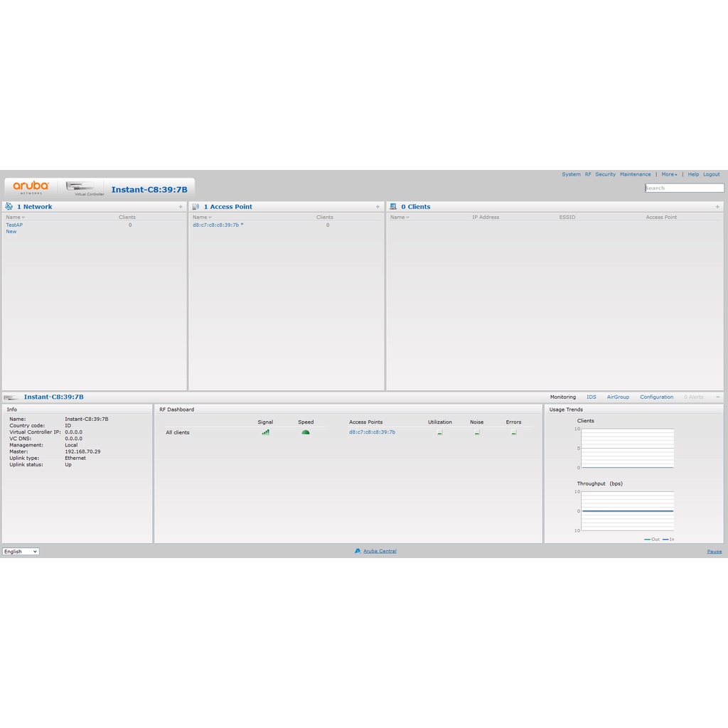Expand the Clients panel with plus icon
The width and height of the screenshot is (728, 728).
tap(717, 207)
